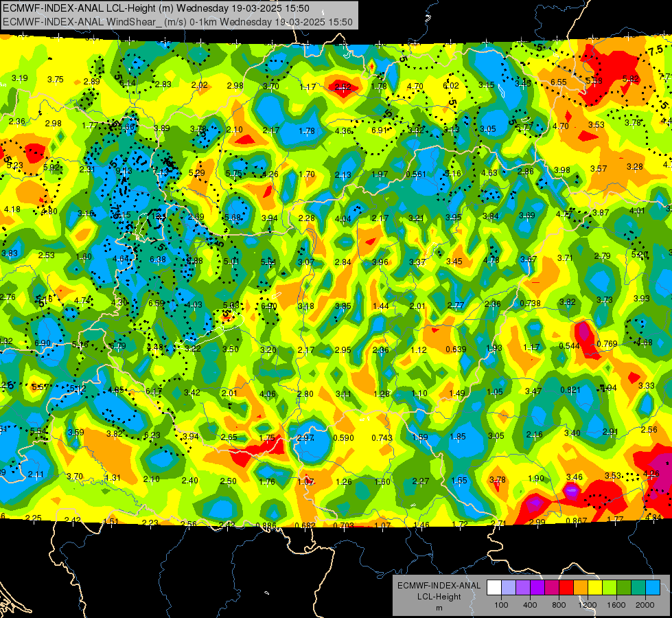The image size is (672, 618).
Task: Click the WindShear 0-1km title line at top
Action: click(x=178, y=22)
